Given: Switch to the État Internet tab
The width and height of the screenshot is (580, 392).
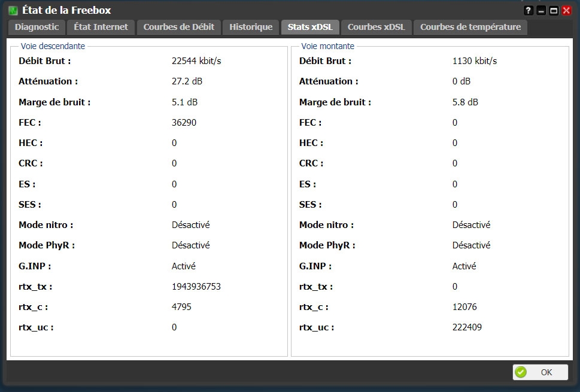Looking at the screenshot, I should [x=101, y=27].
